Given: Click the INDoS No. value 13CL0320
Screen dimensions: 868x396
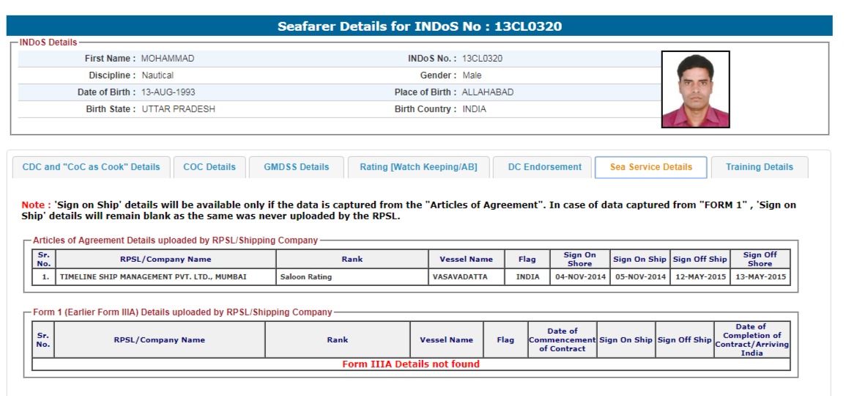Looking at the screenshot, I should [x=483, y=59].
